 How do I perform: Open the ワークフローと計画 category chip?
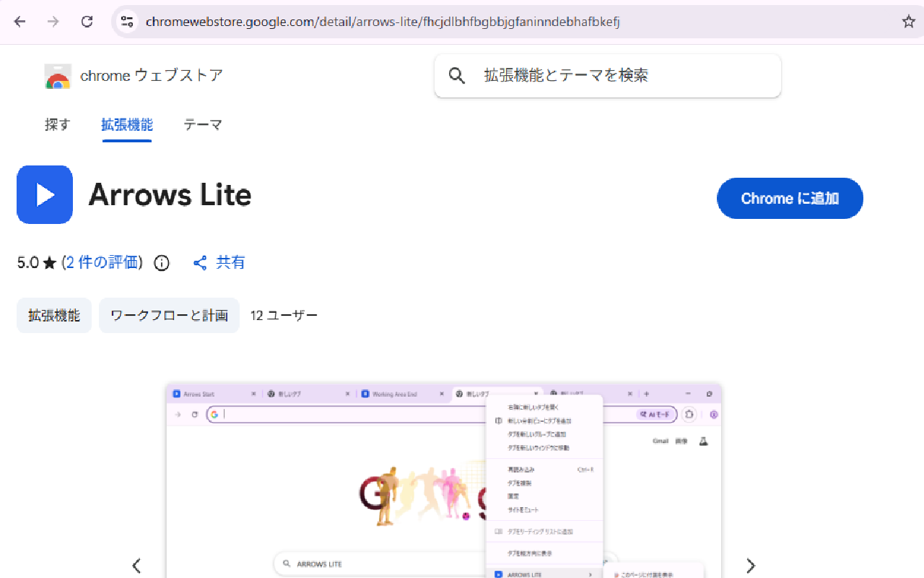coord(169,316)
